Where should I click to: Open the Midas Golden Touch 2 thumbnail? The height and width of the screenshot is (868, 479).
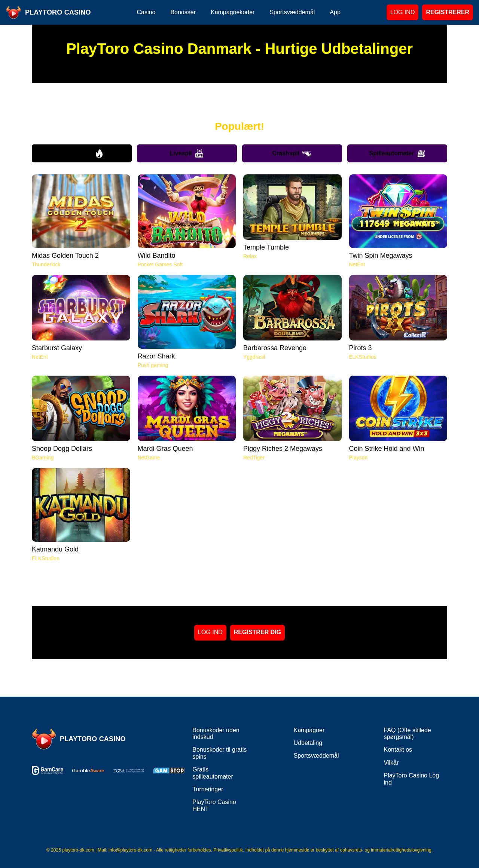81,211
